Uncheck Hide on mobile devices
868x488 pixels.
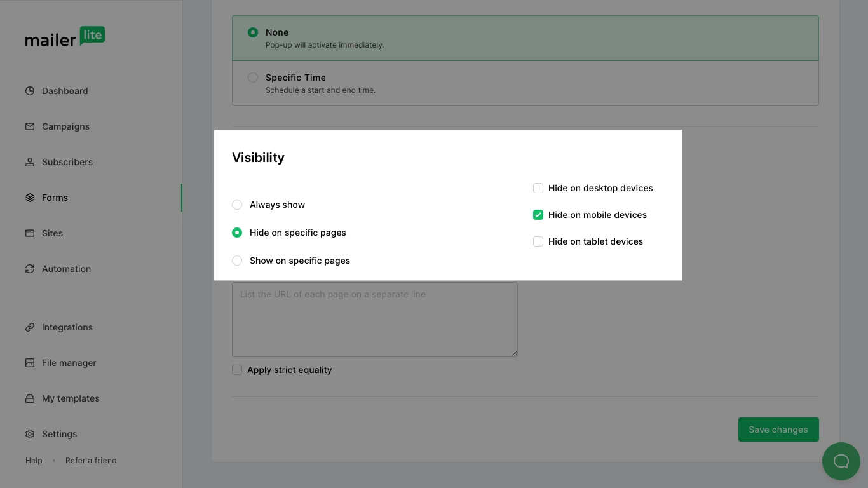[538, 215]
